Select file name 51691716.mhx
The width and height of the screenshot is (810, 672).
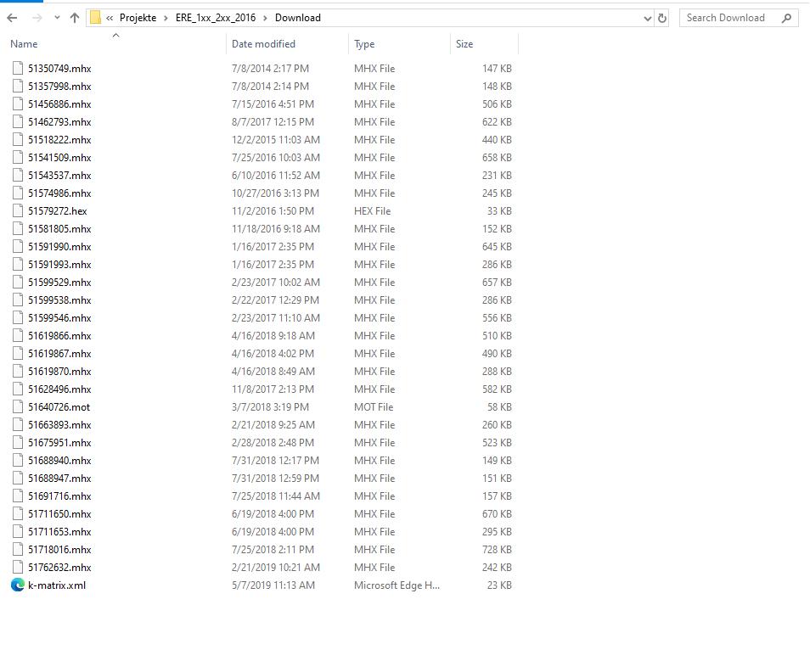coord(60,496)
